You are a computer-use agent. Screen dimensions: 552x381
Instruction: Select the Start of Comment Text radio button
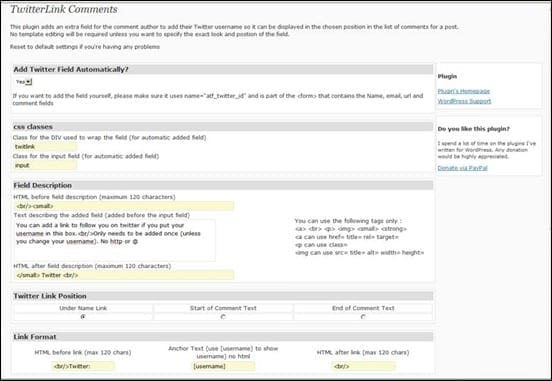click(223, 317)
